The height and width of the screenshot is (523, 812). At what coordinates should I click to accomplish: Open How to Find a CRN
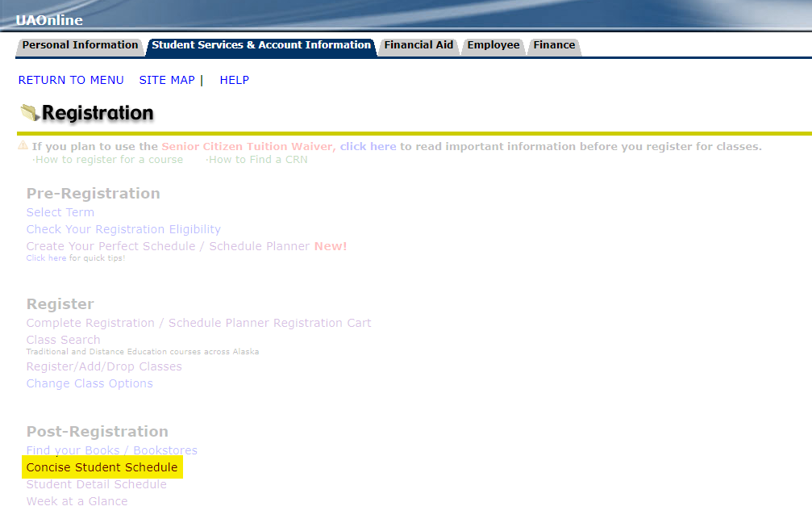point(258,159)
